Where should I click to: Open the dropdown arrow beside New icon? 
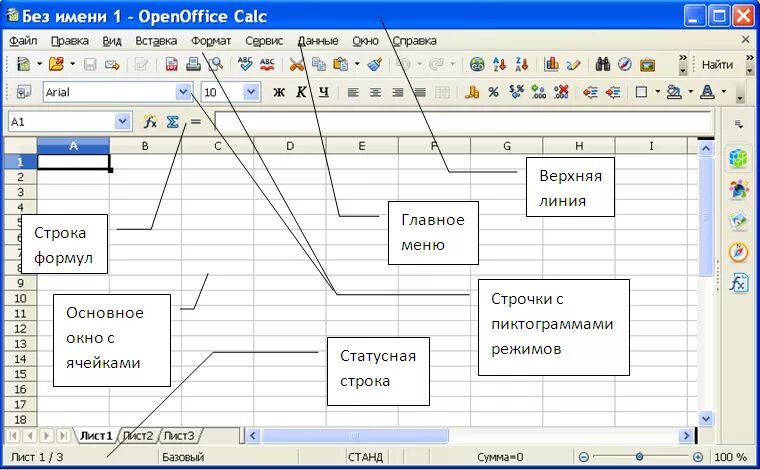click(x=39, y=63)
